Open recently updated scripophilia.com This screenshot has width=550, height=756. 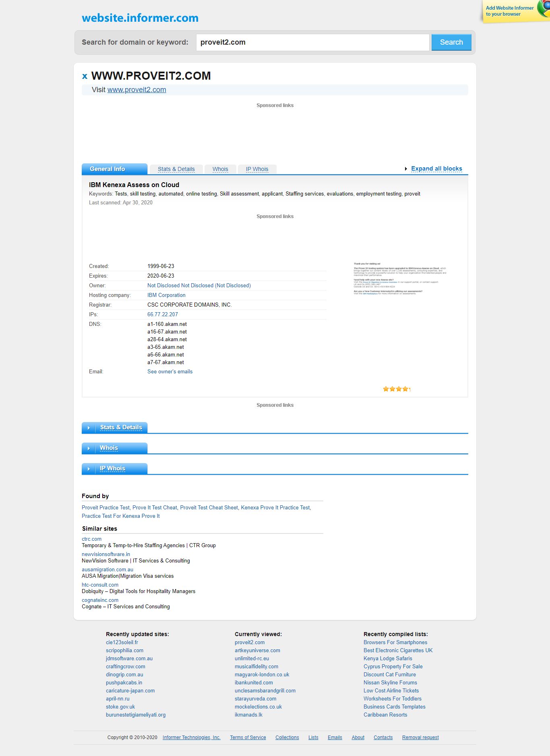[125, 651]
